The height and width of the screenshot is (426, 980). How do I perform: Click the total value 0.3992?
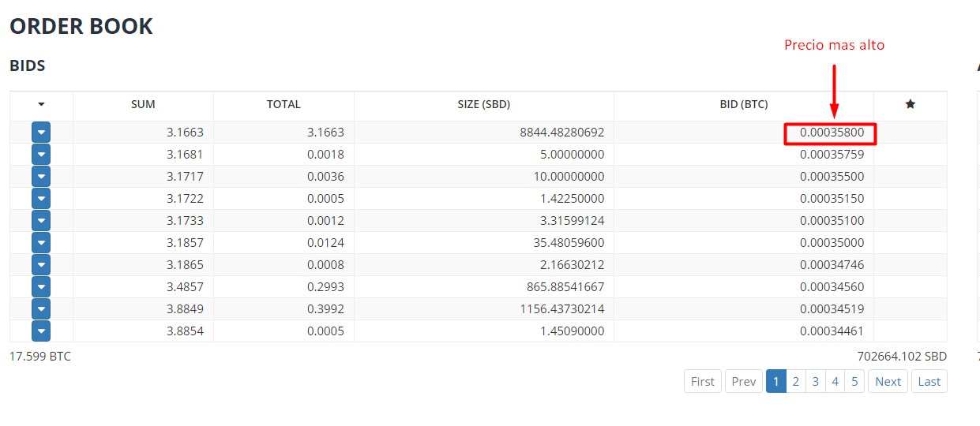click(325, 309)
